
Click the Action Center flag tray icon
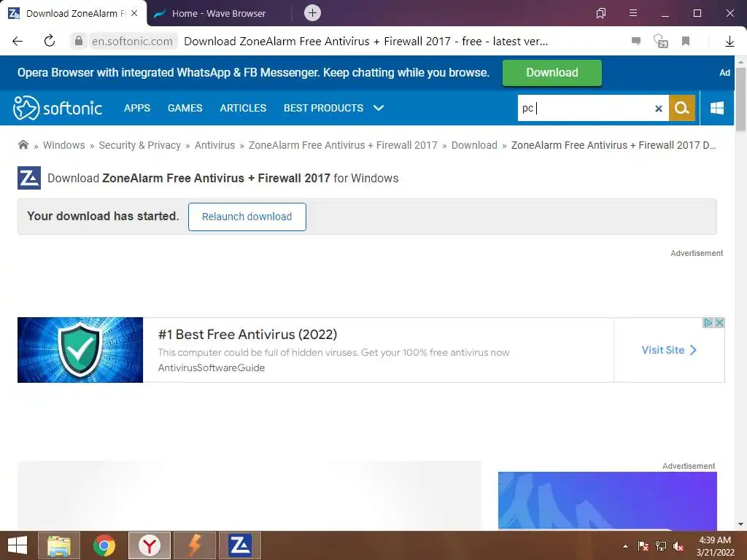(x=643, y=545)
